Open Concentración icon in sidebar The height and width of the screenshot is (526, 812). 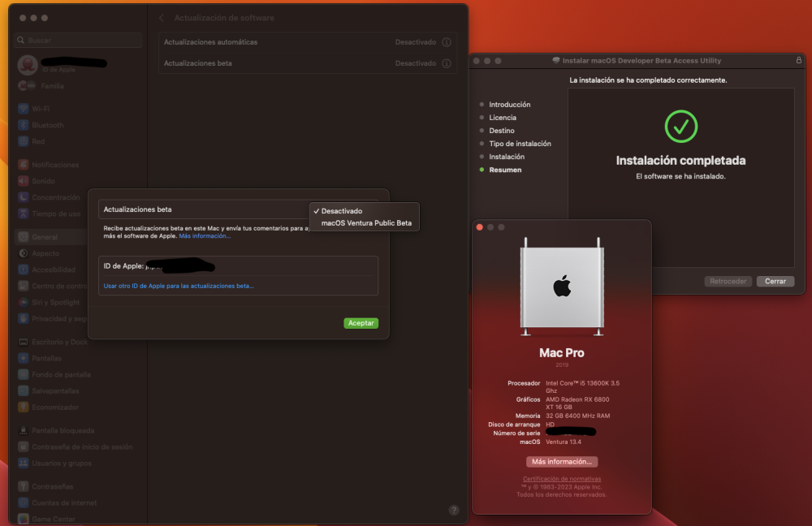pyautogui.click(x=24, y=197)
